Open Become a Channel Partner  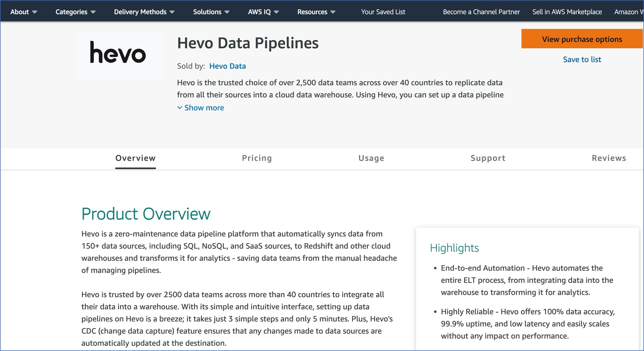point(481,12)
